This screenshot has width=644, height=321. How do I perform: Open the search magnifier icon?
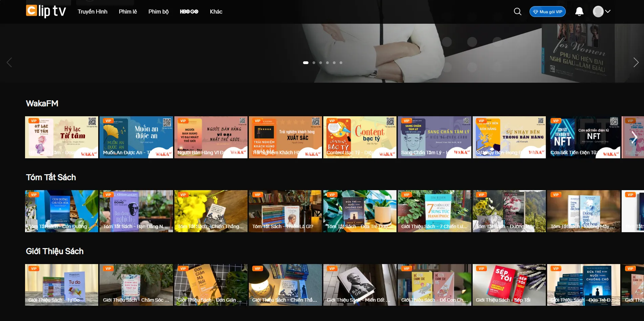517,12
